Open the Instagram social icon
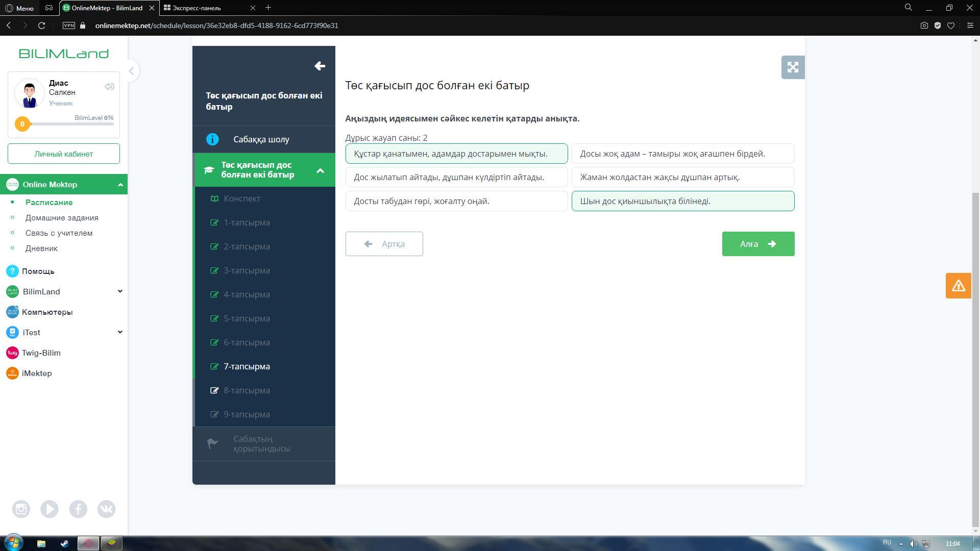The height and width of the screenshot is (551, 980). [21, 509]
